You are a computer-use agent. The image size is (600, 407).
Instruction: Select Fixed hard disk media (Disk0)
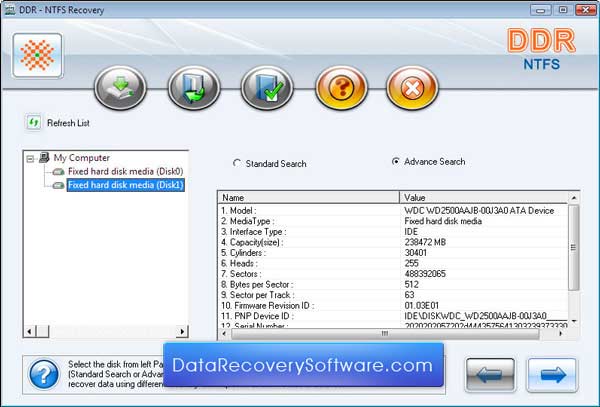[126, 171]
